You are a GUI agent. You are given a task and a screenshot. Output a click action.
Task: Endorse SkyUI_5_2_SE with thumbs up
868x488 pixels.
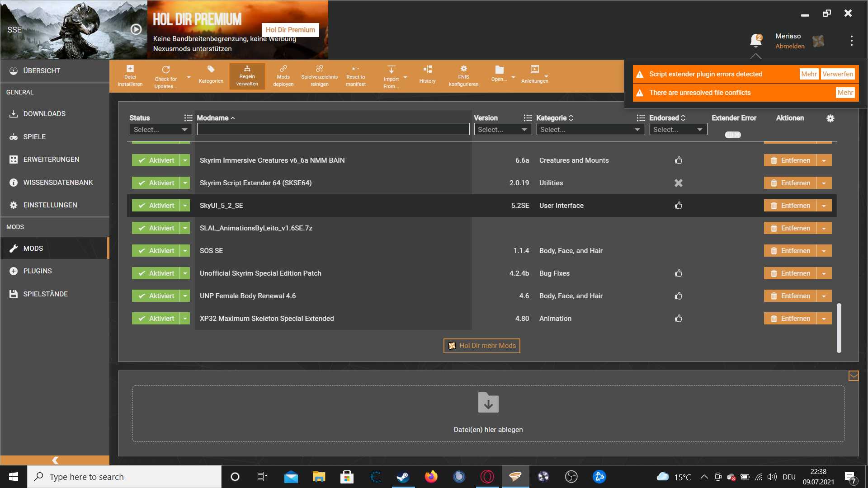(x=679, y=206)
